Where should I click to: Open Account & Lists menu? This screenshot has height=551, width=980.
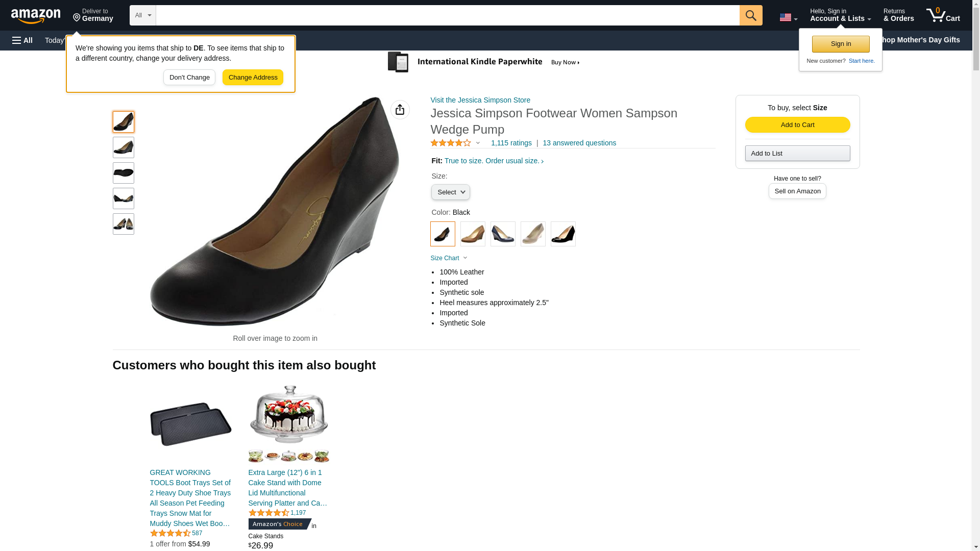tap(840, 15)
